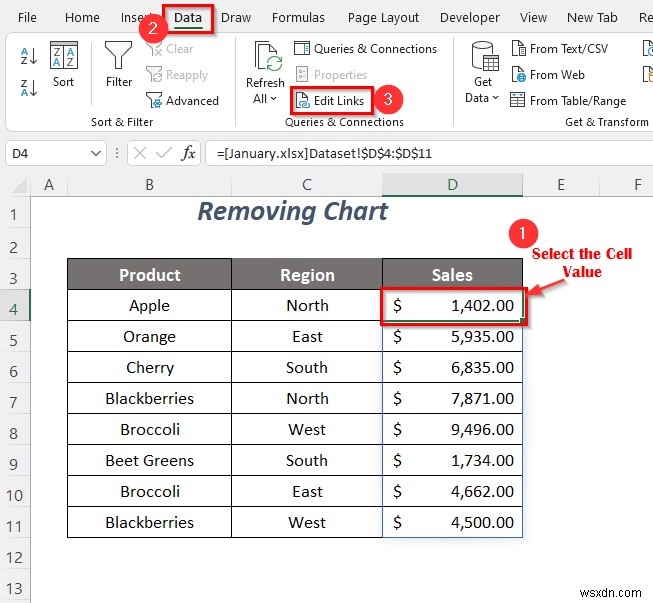This screenshot has height=603, width=653.
Task: Select row 1 header
Action: 15,214
